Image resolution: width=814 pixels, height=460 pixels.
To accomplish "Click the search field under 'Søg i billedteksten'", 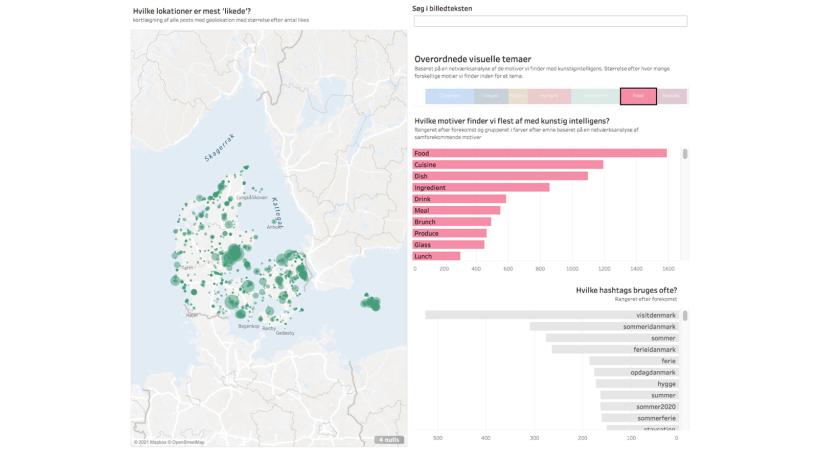I will (550, 21).
